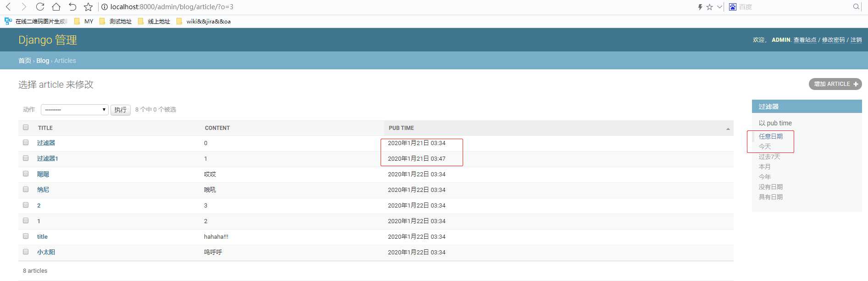868x281 pixels.
Task: Check the box for article 过滤器
Action: click(x=26, y=142)
